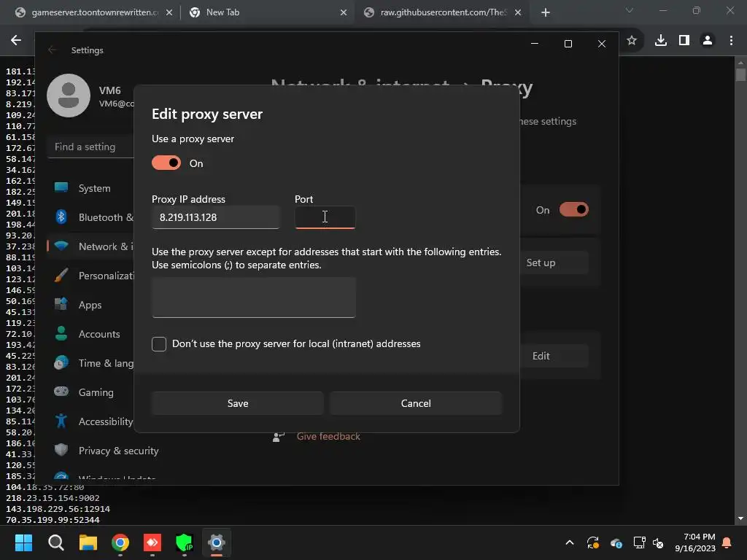Open Google Chrome from the taskbar
Screen dimensions: 747x560
(x=120, y=542)
